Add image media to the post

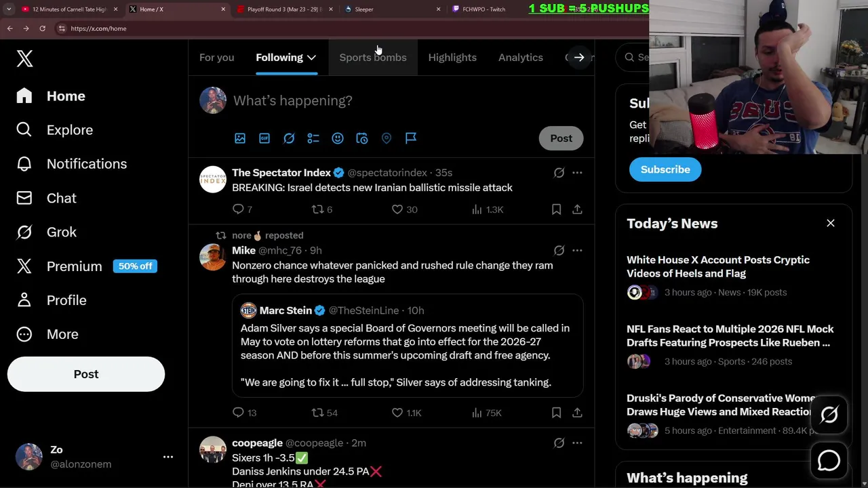click(x=240, y=138)
